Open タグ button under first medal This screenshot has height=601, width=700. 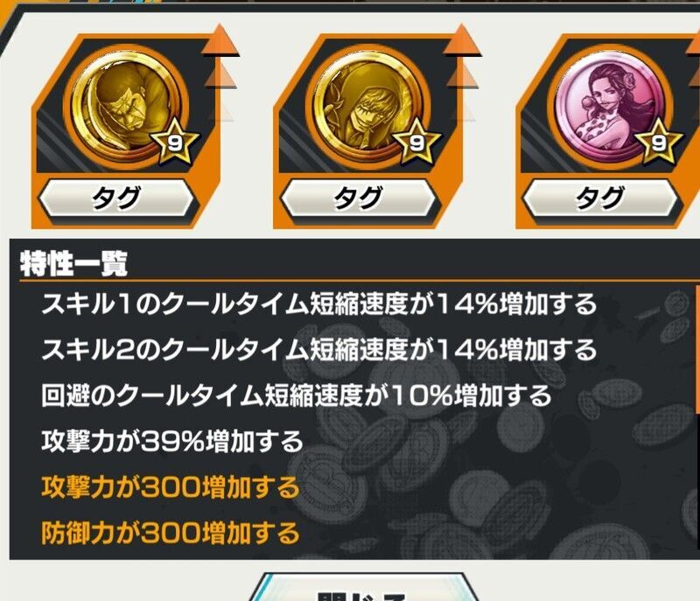[x=116, y=198]
